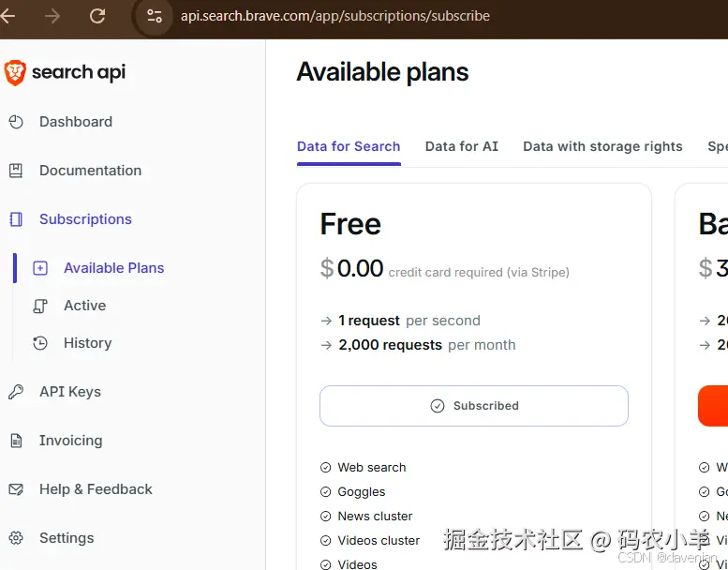728x570 pixels.
Task: Click the browser back arrow
Action: [x=7, y=16]
